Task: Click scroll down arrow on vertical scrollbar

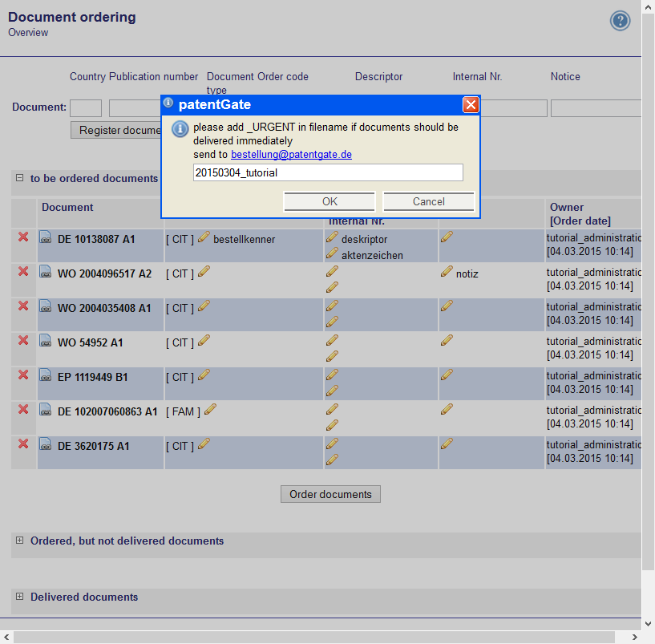Action: coord(648,624)
